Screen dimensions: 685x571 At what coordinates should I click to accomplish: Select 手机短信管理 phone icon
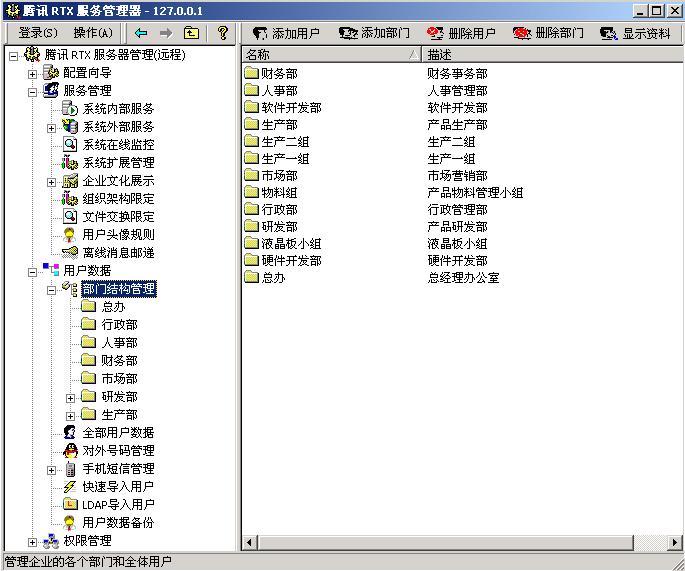click(70, 468)
